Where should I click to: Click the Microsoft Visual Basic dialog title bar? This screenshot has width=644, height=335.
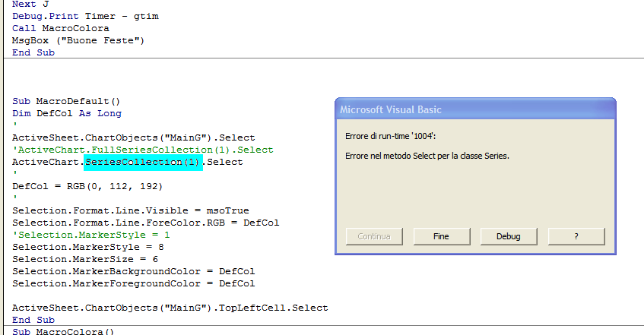pyautogui.click(x=475, y=109)
